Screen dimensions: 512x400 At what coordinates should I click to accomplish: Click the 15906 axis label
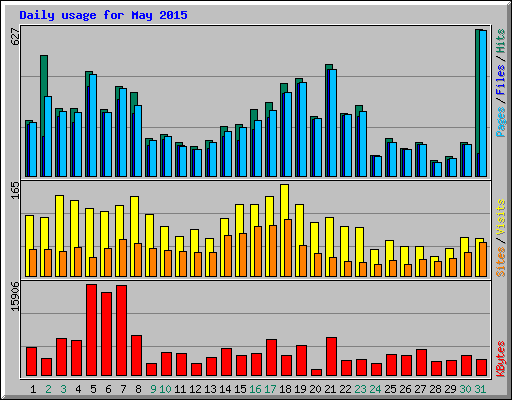[x=15, y=297]
